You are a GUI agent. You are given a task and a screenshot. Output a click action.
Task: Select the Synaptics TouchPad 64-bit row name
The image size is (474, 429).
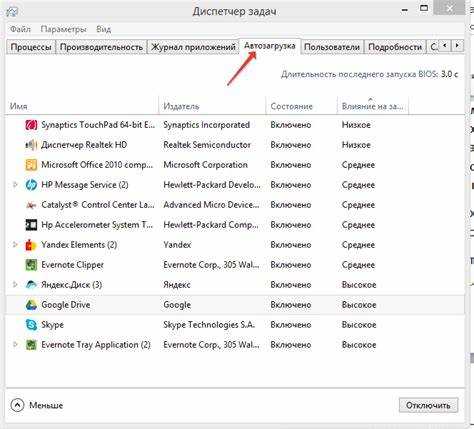tap(98, 125)
